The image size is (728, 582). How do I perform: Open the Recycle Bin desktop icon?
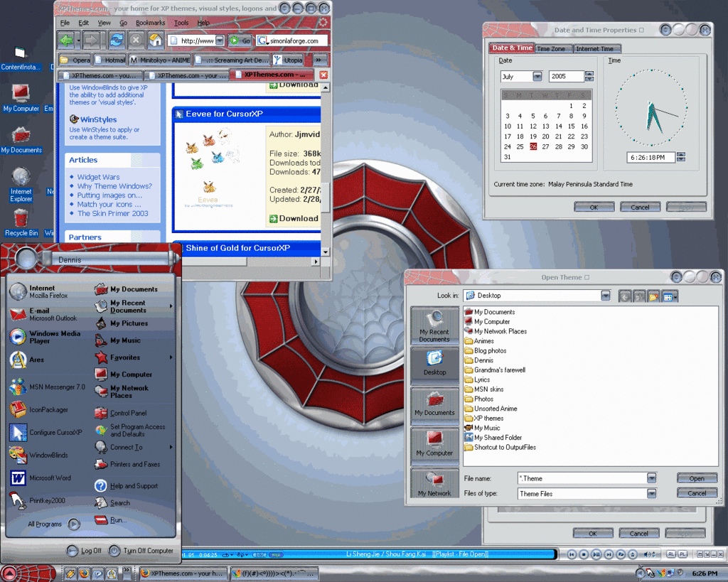21,222
